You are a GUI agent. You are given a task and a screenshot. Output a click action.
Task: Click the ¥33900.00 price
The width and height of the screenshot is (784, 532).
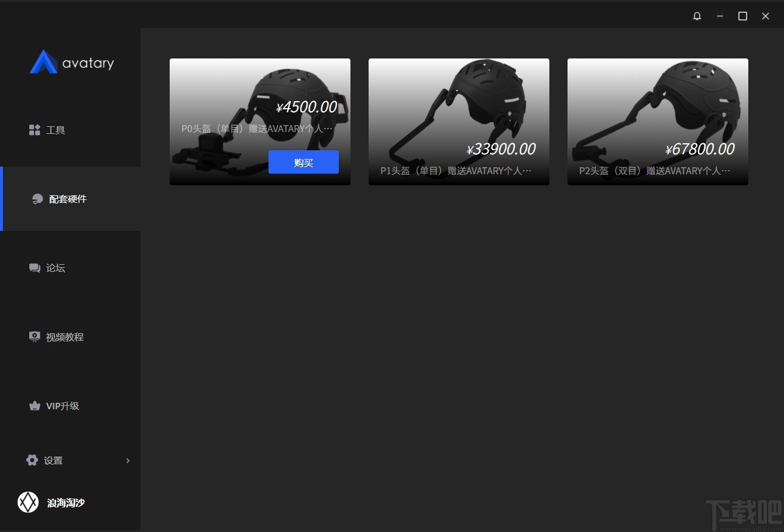pyautogui.click(x=501, y=149)
